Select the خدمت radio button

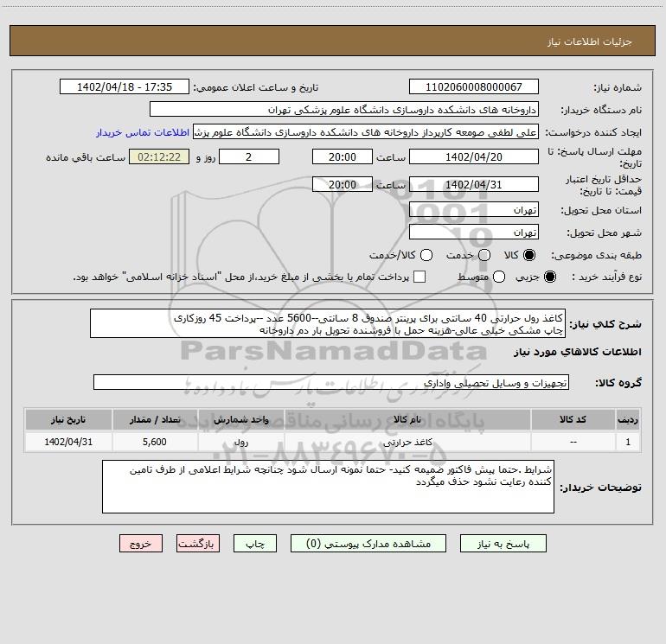tap(484, 255)
